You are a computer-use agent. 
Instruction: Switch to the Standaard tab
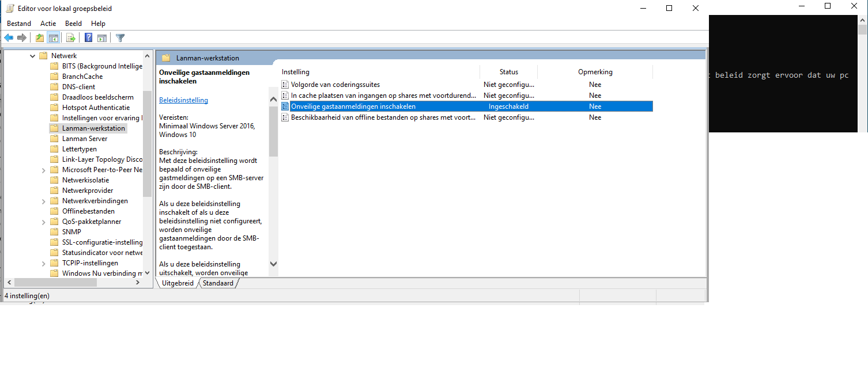tap(218, 283)
